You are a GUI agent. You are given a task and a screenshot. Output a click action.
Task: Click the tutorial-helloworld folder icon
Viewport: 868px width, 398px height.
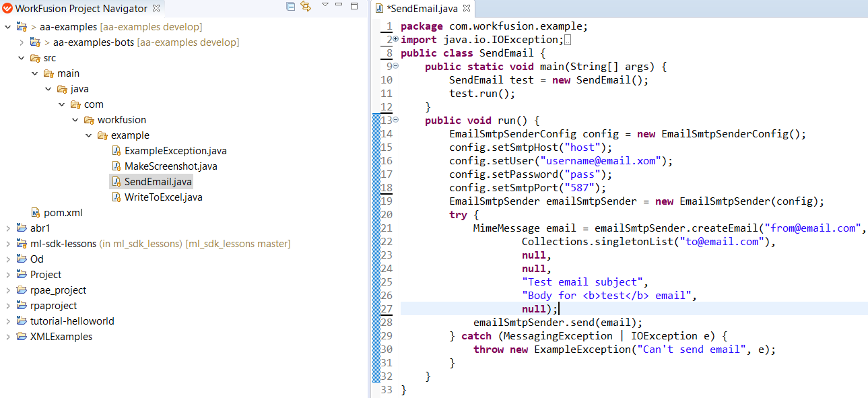coord(22,321)
